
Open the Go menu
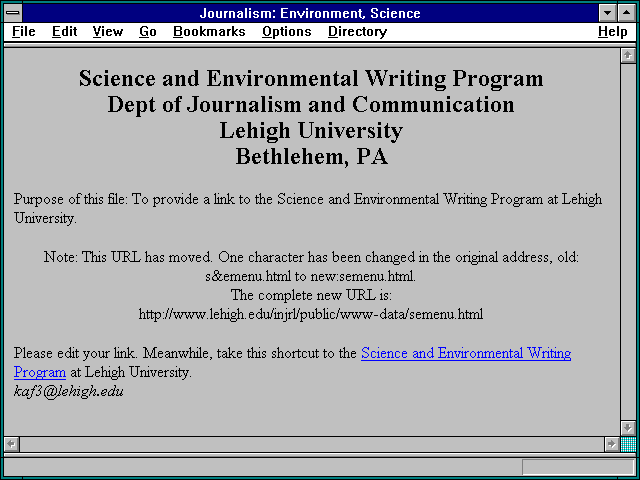click(148, 31)
